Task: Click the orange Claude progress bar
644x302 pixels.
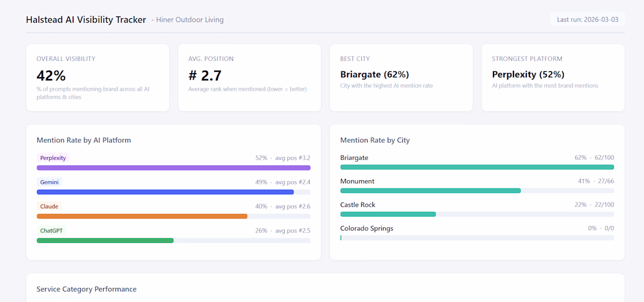Action: point(142,216)
